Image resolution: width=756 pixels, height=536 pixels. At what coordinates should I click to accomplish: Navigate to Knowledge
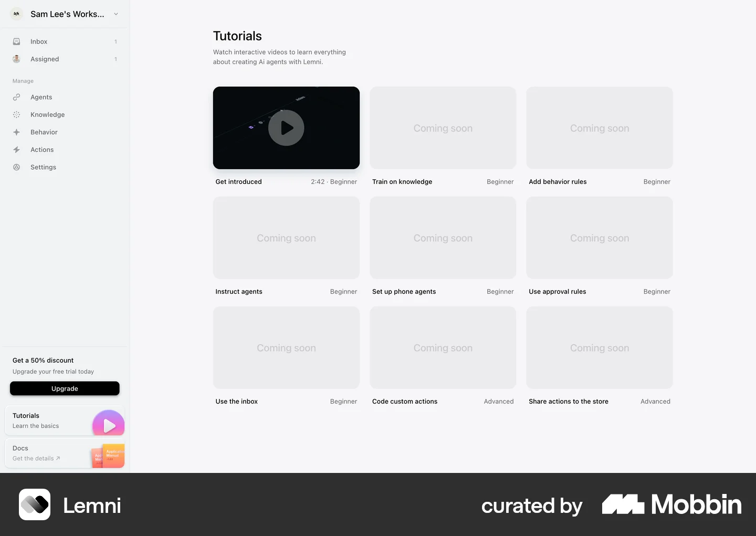(65, 115)
